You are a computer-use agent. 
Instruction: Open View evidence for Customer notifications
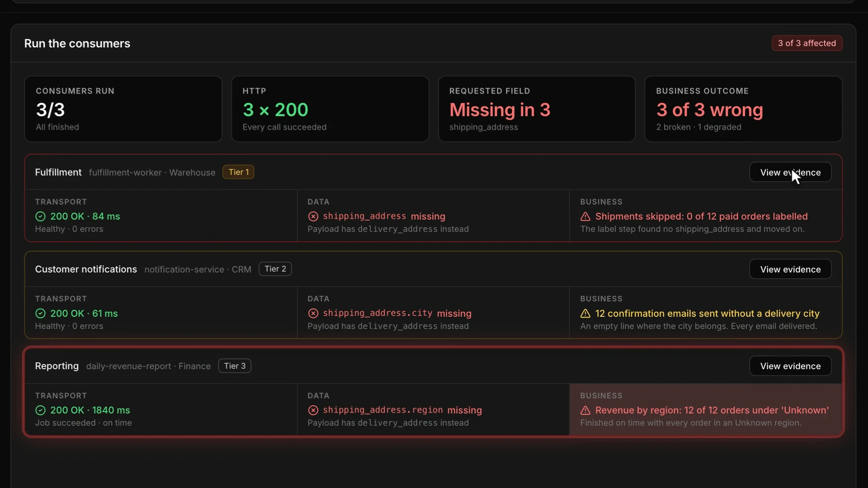point(790,269)
